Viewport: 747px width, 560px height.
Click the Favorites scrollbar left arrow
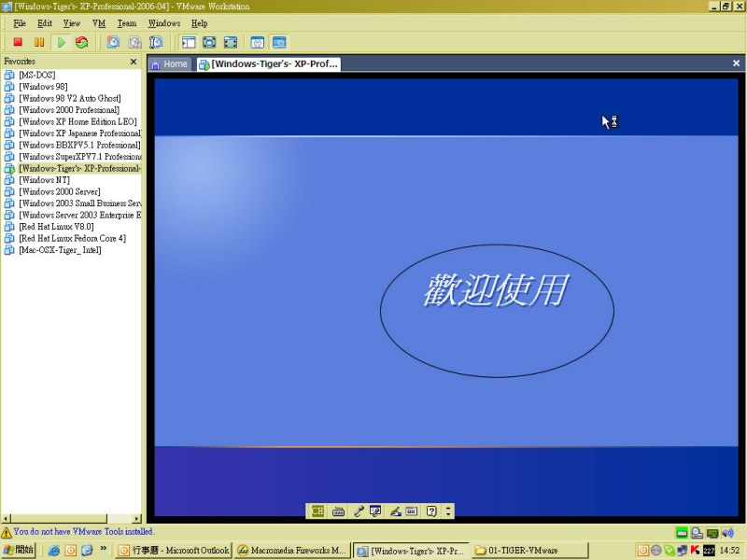(6, 519)
